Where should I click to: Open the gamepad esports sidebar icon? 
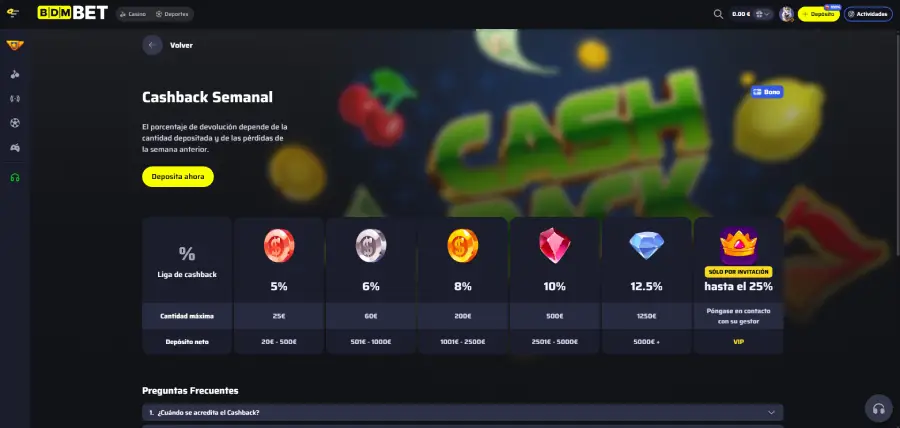[x=15, y=147]
